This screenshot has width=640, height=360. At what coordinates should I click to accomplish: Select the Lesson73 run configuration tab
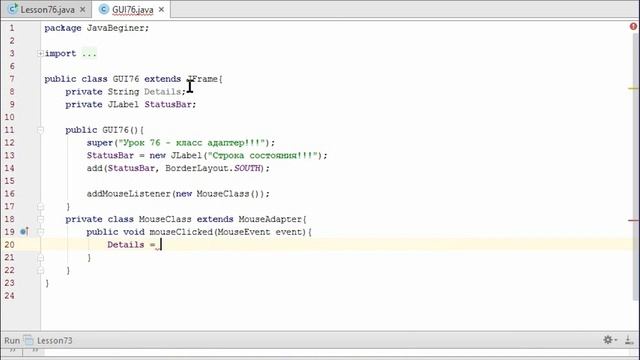54,340
